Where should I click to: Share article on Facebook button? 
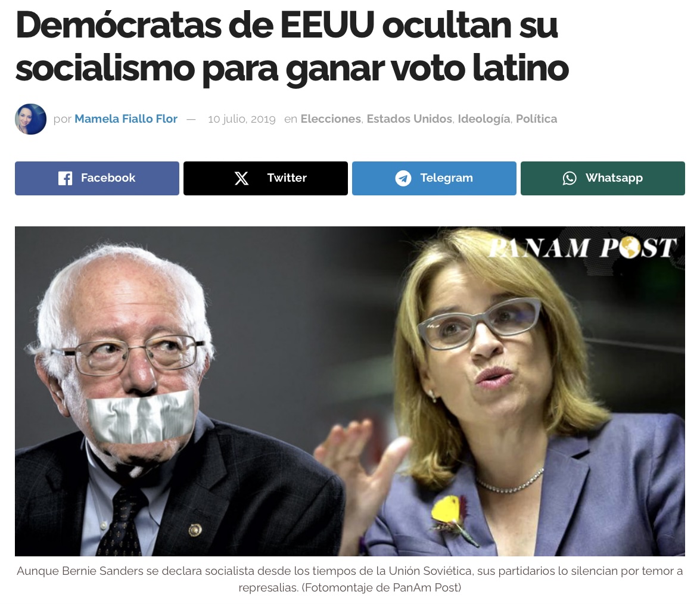click(97, 178)
